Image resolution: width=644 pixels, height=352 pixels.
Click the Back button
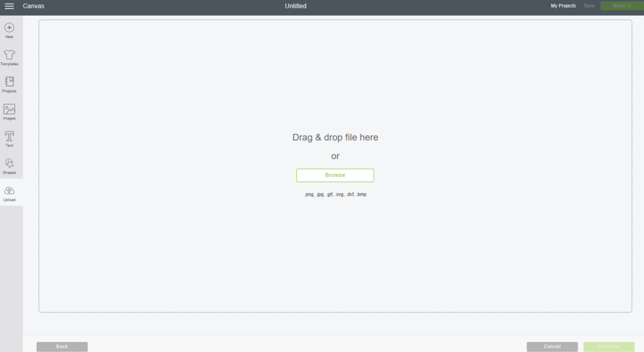tap(62, 347)
